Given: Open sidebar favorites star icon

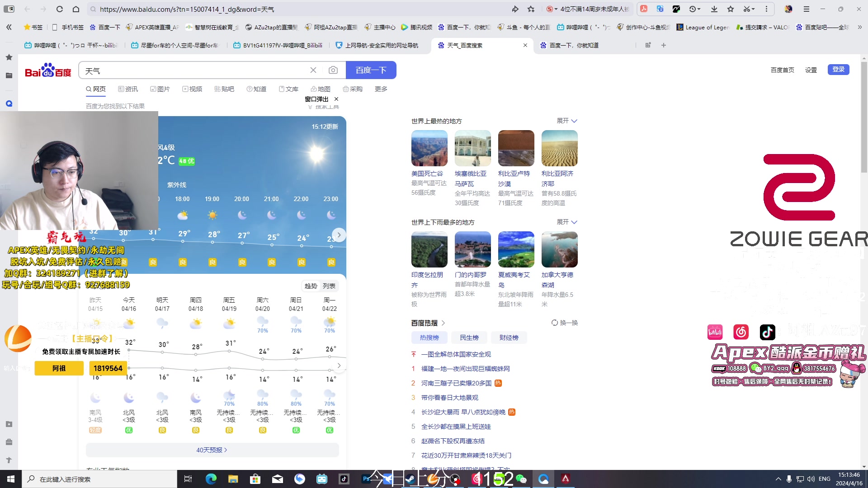Looking at the screenshot, I should pos(9,57).
